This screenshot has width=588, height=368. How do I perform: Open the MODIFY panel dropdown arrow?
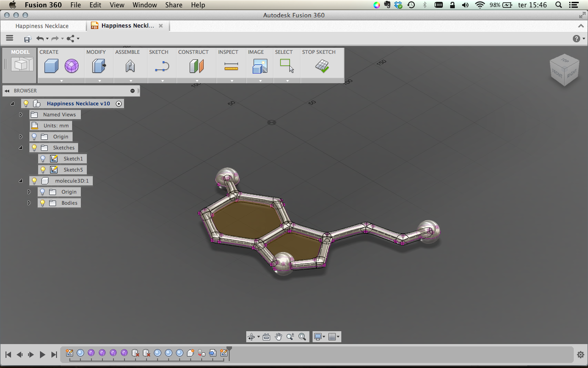99,80
